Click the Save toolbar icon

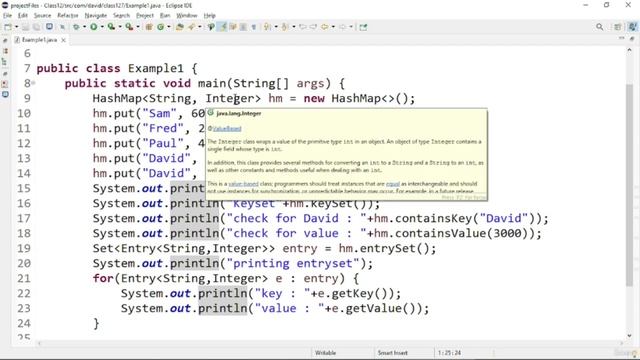(26, 27)
